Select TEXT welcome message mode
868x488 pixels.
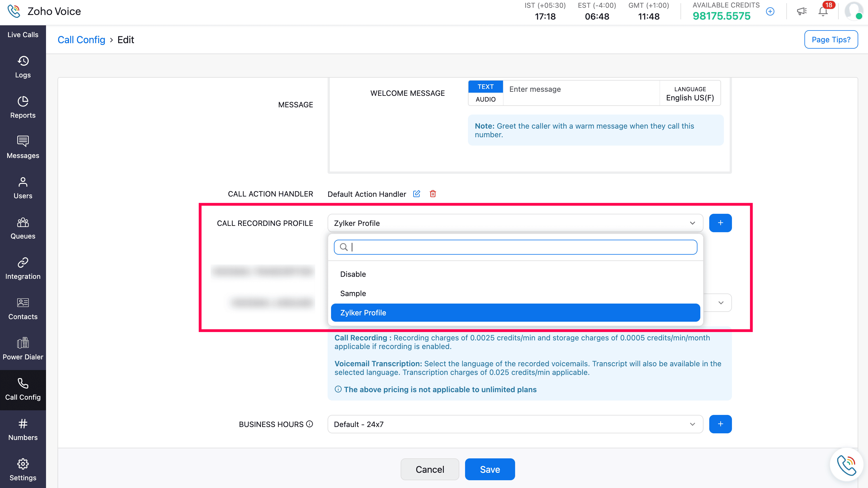(485, 87)
